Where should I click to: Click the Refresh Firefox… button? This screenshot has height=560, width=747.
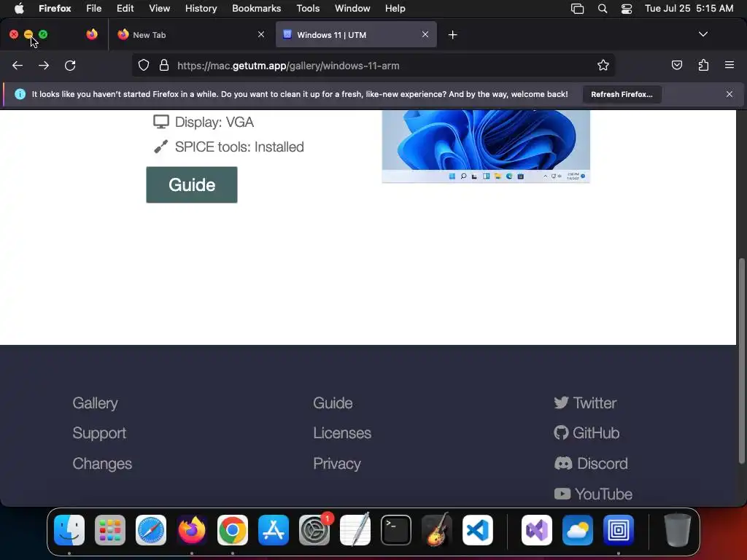click(x=622, y=94)
